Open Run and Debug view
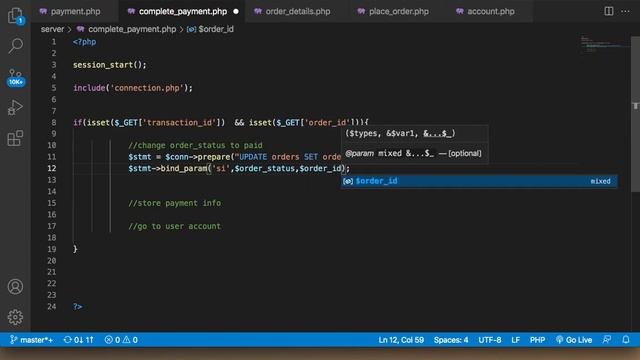Image resolution: width=640 pixels, height=360 pixels. point(16,108)
